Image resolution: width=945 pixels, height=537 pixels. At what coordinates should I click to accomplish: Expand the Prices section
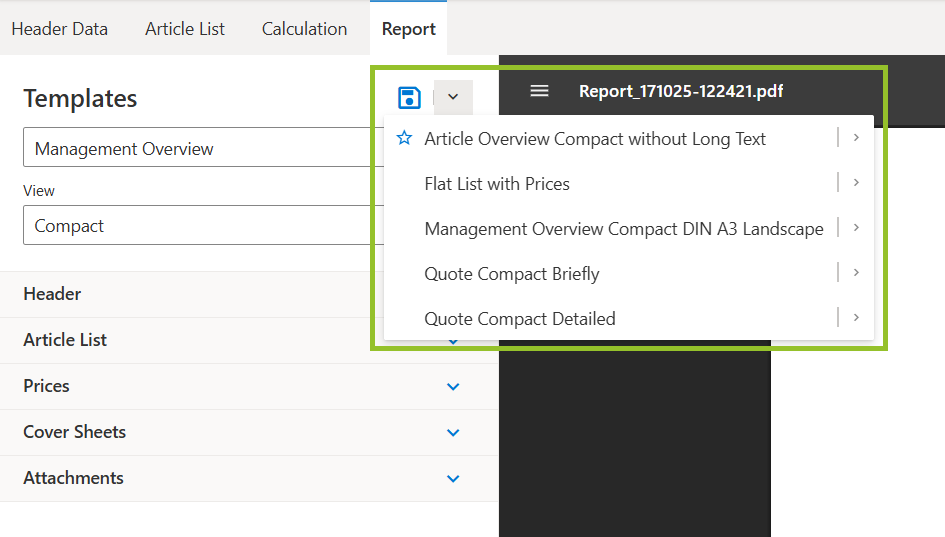(x=453, y=387)
